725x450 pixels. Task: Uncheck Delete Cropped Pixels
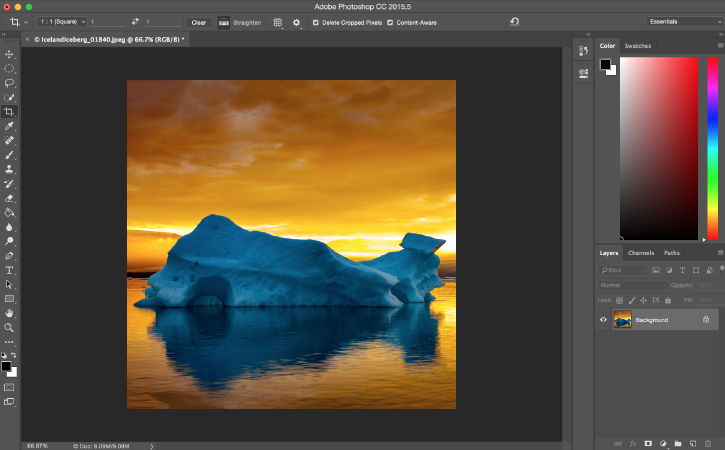point(317,22)
